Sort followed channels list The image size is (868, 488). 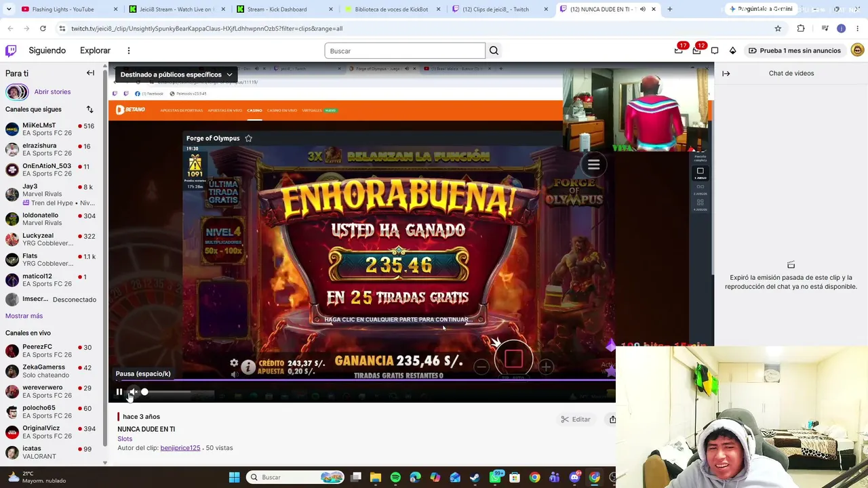pyautogui.click(x=90, y=109)
